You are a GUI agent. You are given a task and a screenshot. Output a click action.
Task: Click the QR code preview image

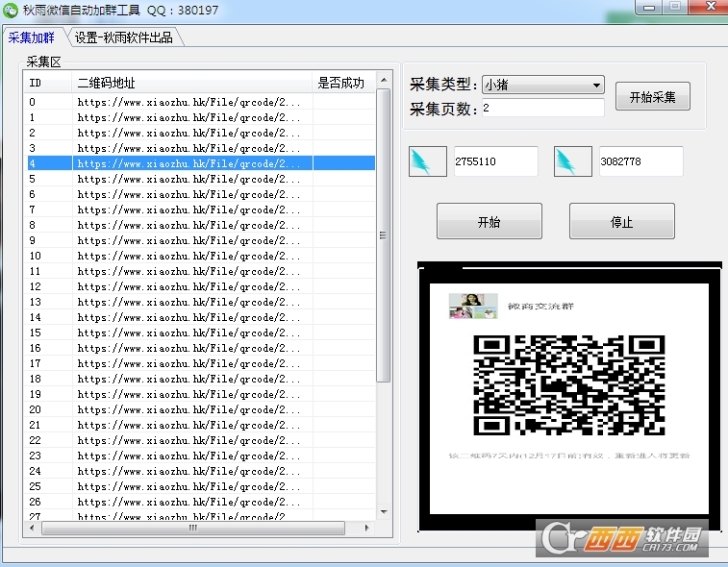(569, 397)
